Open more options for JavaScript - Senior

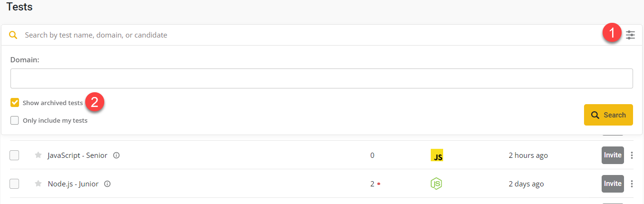click(632, 155)
